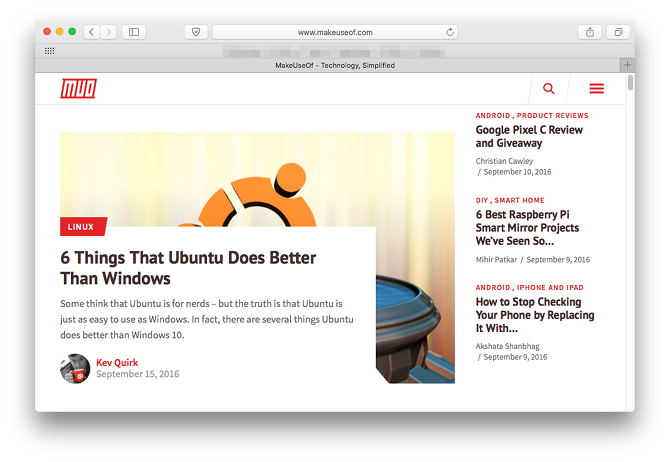Image resolution: width=670 pixels, height=462 pixels.
Task: Open the LINUX category tag
Action: (82, 227)
